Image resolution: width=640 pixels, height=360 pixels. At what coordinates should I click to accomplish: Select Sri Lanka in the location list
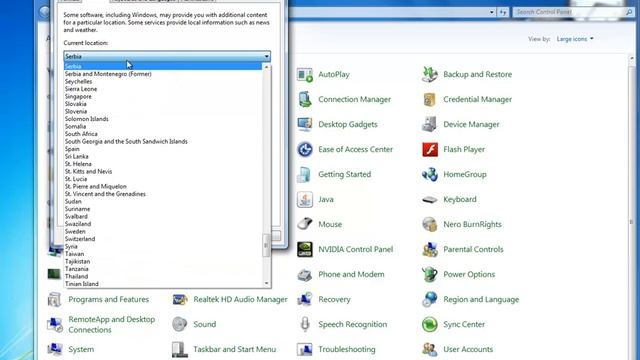pos(163,156)
